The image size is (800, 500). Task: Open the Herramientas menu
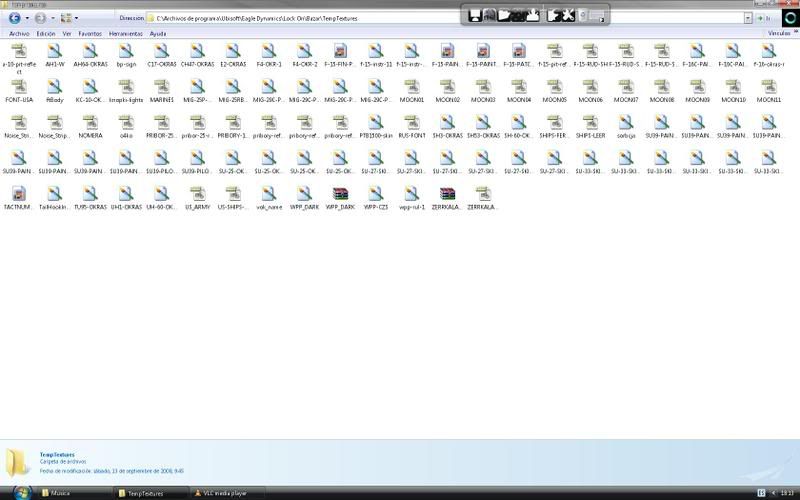pyautogui.click(x=126, y=34)
